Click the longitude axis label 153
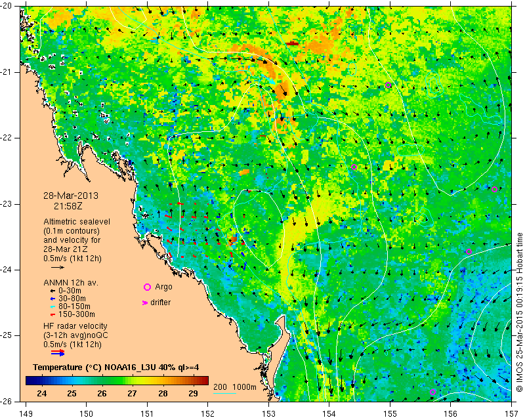 (x=268, y=414)
